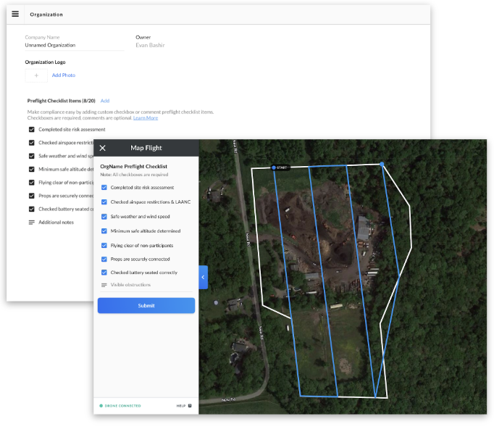Click the Preflight Checklist Items (8/20) heading
This screenshot has width=494, height=448.
62,101
